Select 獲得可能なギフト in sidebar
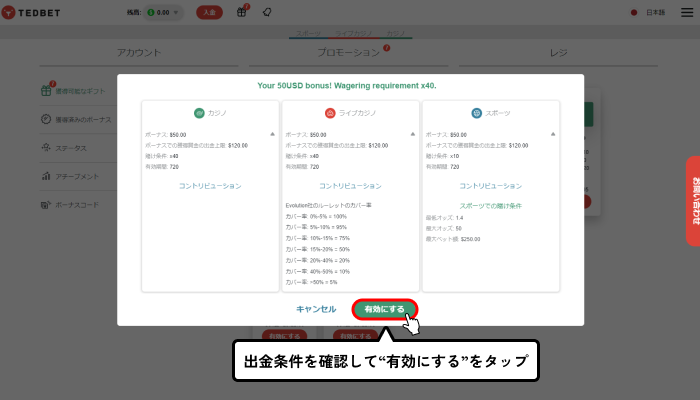Viewport: 700px width, 400px height. [78, 91]
